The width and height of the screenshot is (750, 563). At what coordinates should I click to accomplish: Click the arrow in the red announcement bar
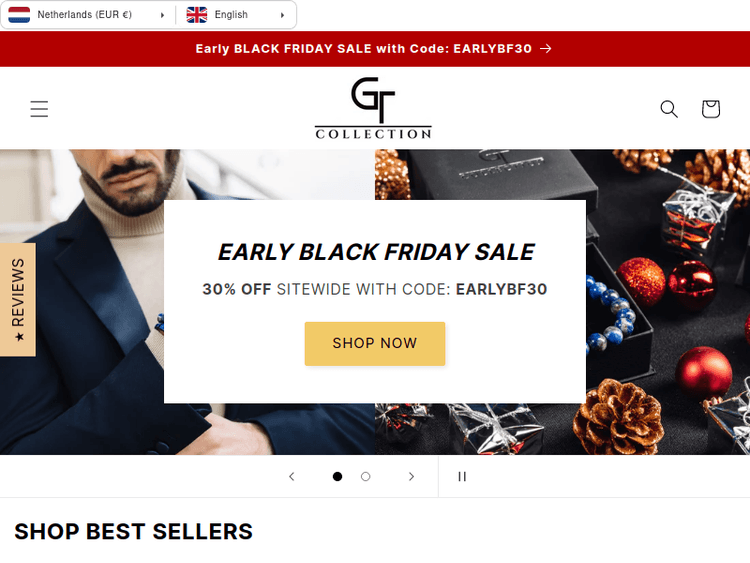click(546, 49)
